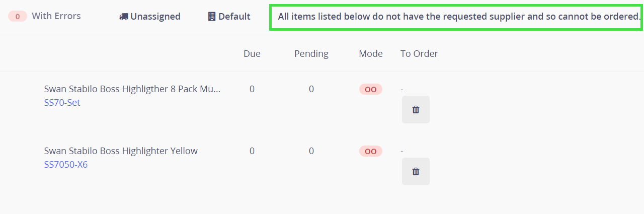Delete the SS70-Set item with trash icon
Image resolution: width=644 pixels, height=214 pixels.
(x=416, y=109)
